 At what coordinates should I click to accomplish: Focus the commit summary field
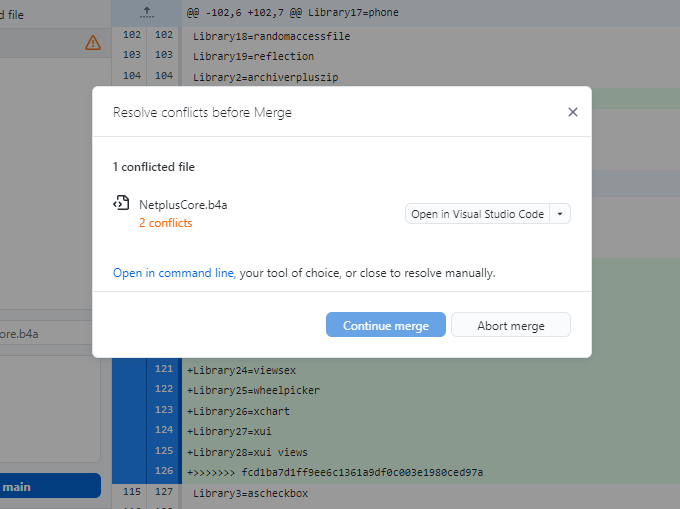(50, 333)
